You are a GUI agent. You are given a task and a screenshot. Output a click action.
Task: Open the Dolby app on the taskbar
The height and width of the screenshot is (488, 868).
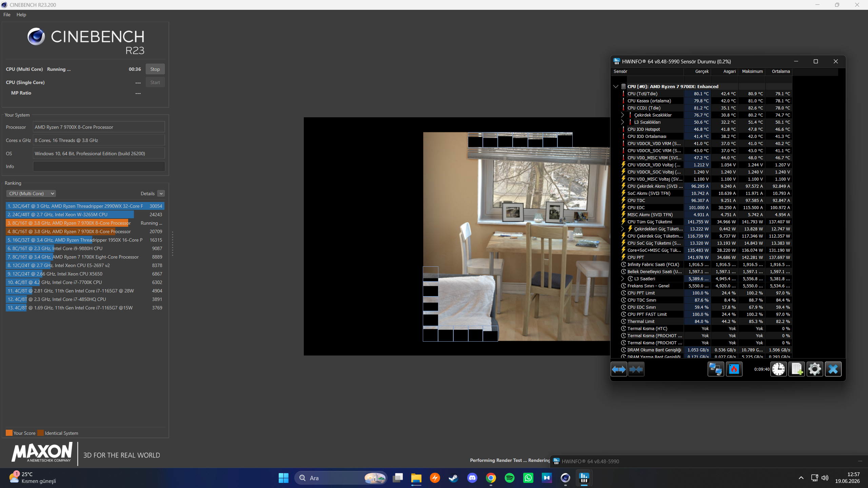[547, 478]
